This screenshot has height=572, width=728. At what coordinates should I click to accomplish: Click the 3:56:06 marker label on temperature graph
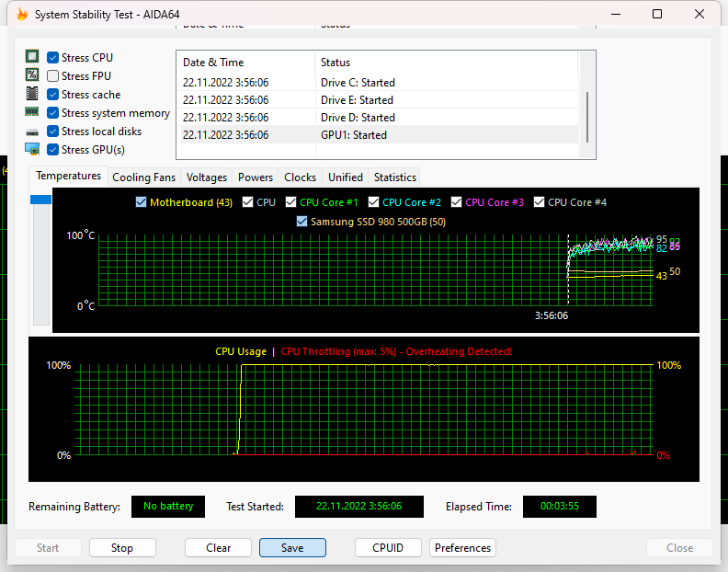pyautogui.click(x=552, y=315)
